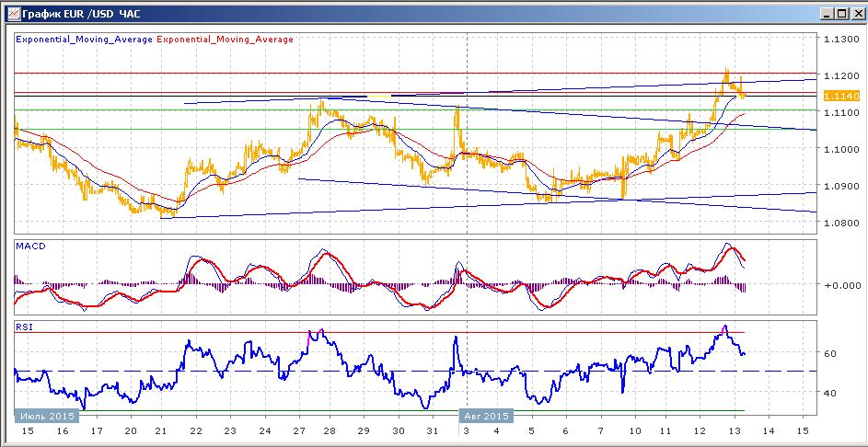Click date 4 on the time axis
Screen dimensions: 868x447
496,431
